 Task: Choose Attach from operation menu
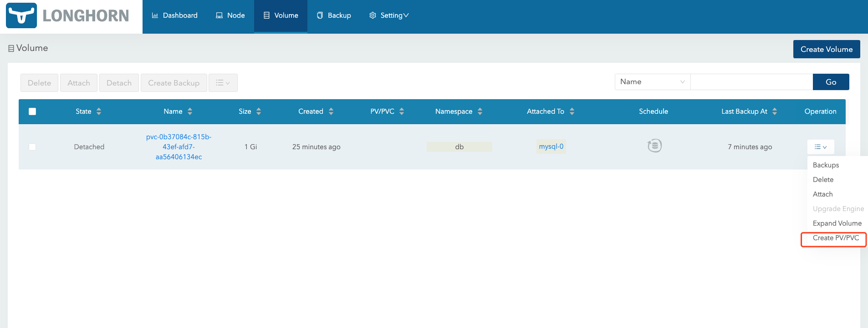(x=822, y=194)
